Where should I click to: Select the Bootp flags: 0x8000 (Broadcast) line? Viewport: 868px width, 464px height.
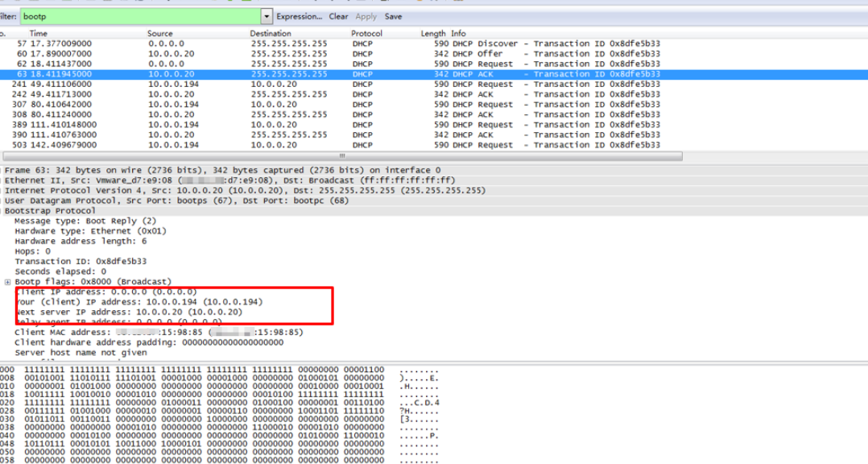[x=93, y=282]
